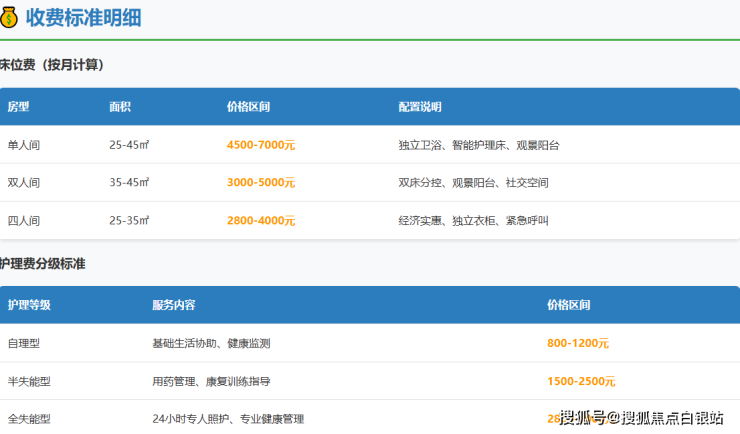
Task: Click the 独立卫浴、智能护理床、观景阳台 description
Action: point(478,145)
